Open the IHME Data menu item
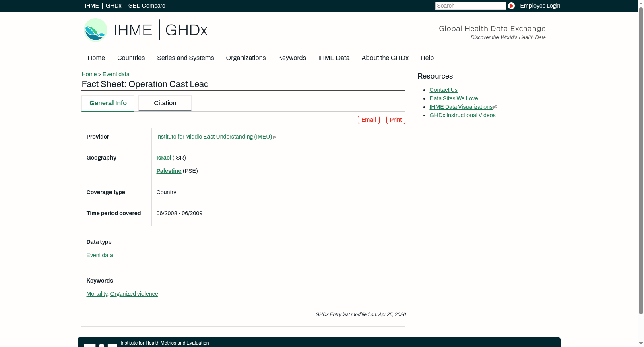 tap(334, 58)
